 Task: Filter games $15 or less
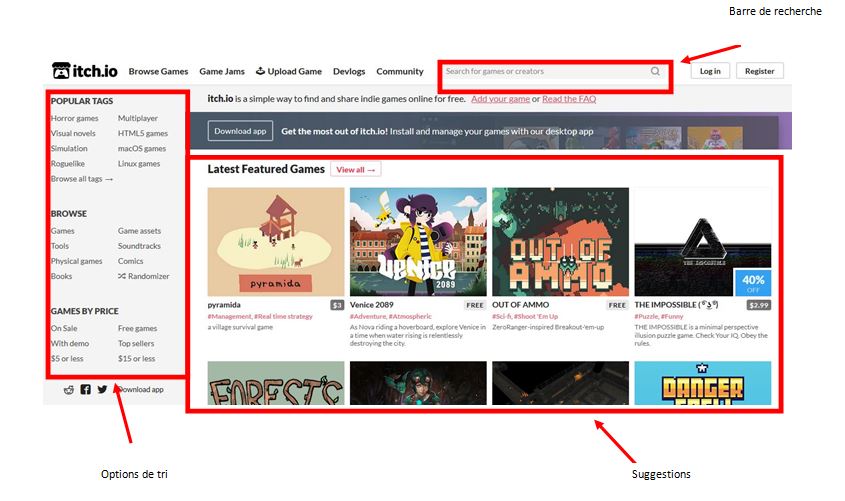[136, 358]
